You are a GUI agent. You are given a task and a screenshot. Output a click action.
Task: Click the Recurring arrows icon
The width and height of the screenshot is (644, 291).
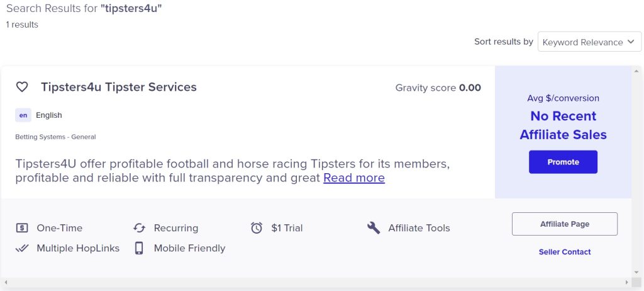(x=139, y=227)
